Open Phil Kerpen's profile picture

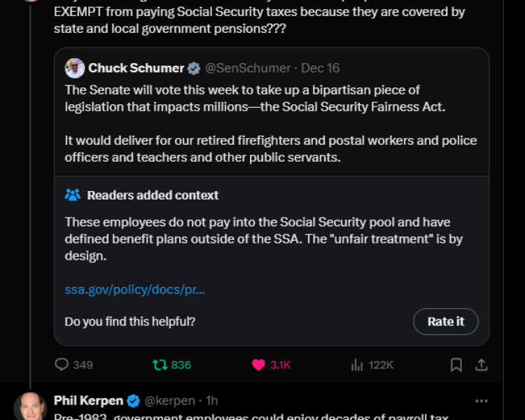[30, 407]
